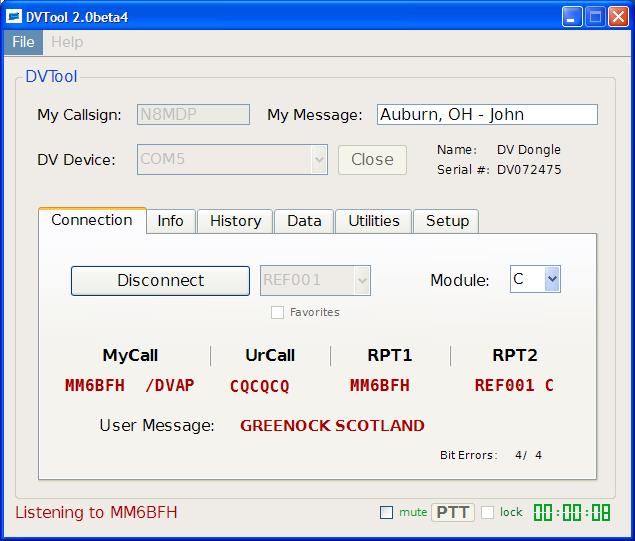Switch to the Data tab
Image resolution: width=635 pixels, height=541 pixels.
(x=304, y=222)
